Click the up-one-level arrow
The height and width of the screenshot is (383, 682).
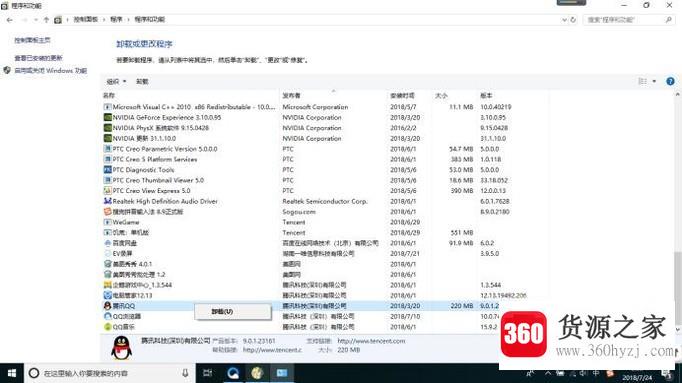(x=46, y=20)
